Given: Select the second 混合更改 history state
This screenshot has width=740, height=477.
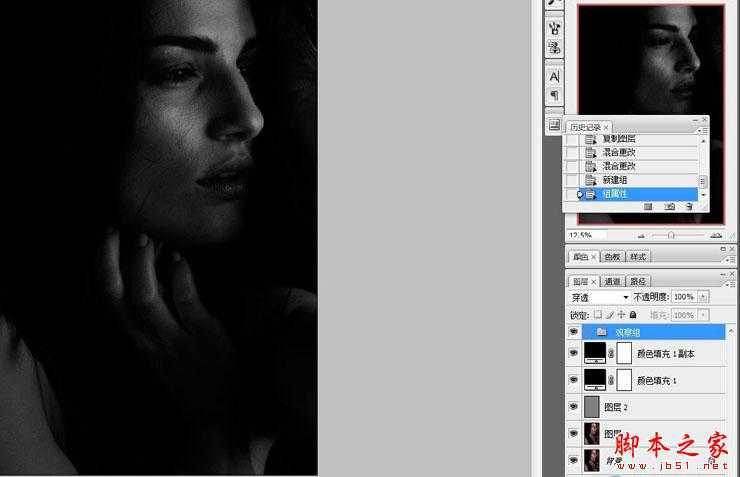Looking at the screenshot, I should [638, 166].
